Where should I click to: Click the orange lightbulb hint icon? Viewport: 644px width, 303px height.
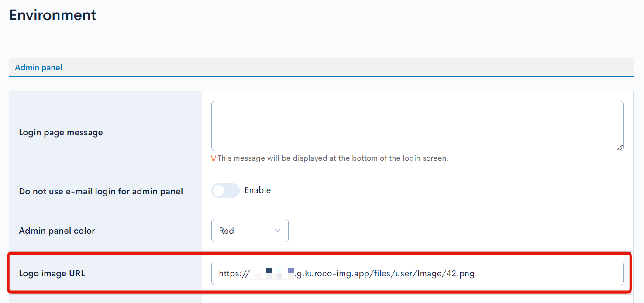pyautogui.click(x=214, y=158)
